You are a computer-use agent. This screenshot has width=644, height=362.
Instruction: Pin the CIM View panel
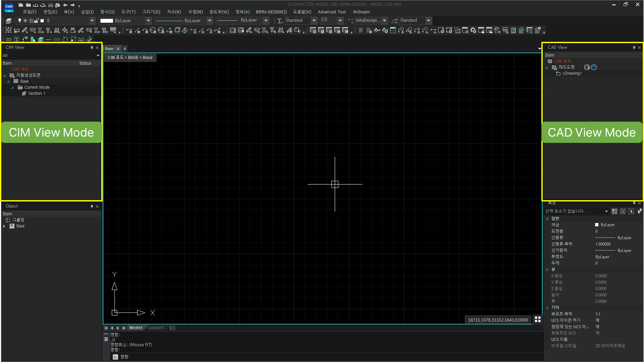click(x=92, y=48)
